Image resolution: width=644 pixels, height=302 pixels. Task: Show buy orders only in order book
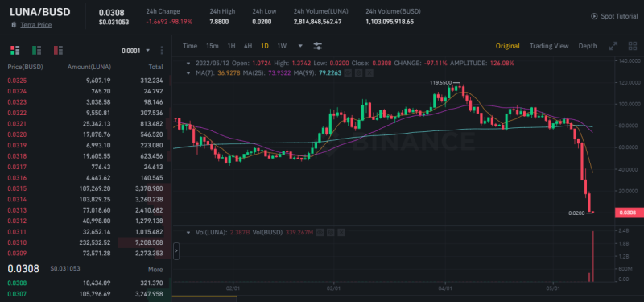tap(36, 51)
